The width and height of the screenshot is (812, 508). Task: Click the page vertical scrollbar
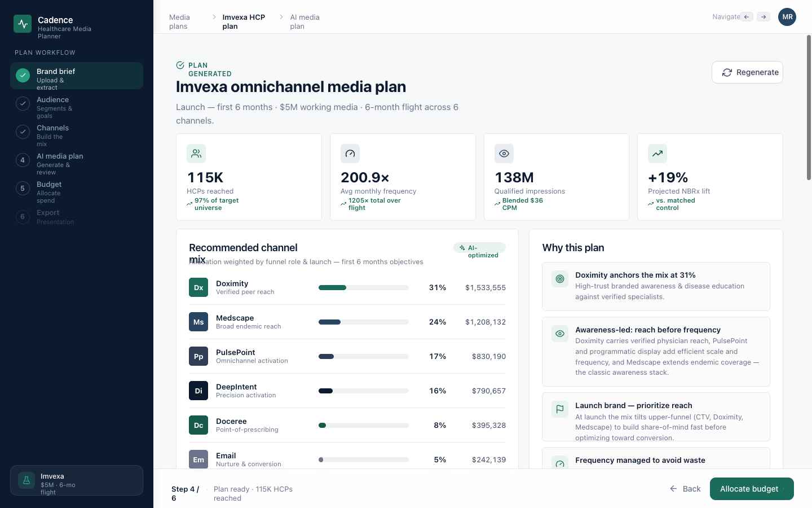tap(809, 107)
